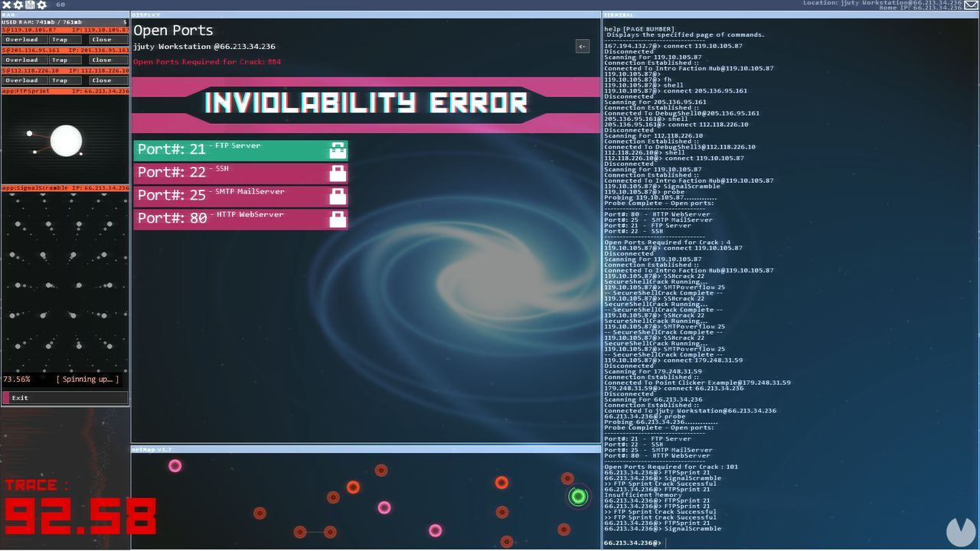The width and height of the screenshot is (980, 551).
Task: Click the padlock icon on Port 22 SSH
Action: (x=337, y=172)
